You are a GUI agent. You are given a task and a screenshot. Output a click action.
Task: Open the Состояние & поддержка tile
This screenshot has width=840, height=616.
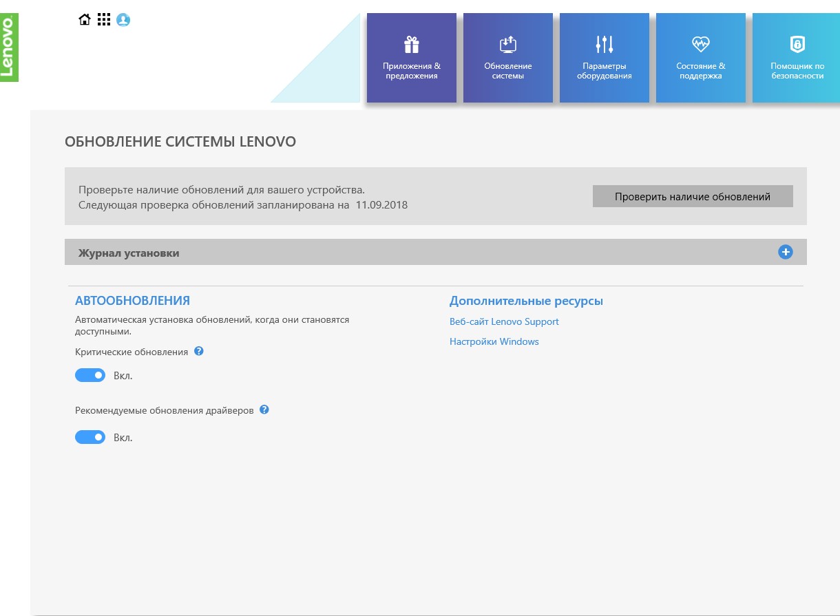[x=701, y=58]
